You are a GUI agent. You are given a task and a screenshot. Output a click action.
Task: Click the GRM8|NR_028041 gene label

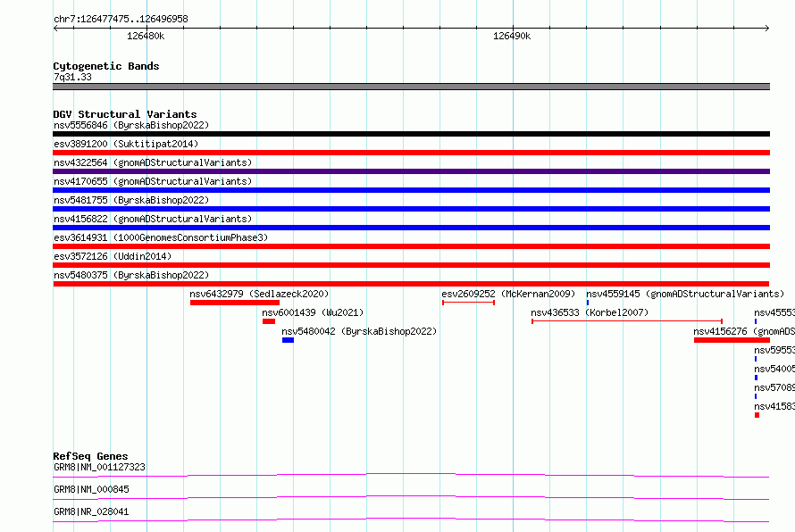tap(91, 511)
